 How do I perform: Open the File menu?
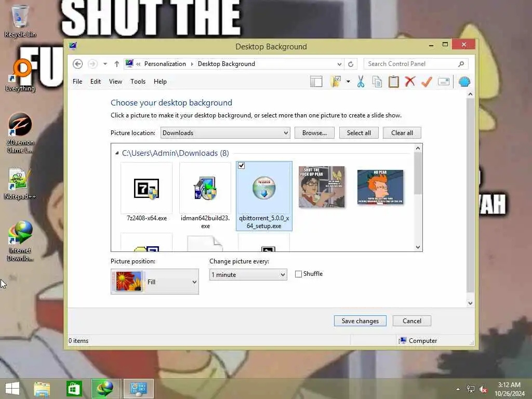point(77,82)
